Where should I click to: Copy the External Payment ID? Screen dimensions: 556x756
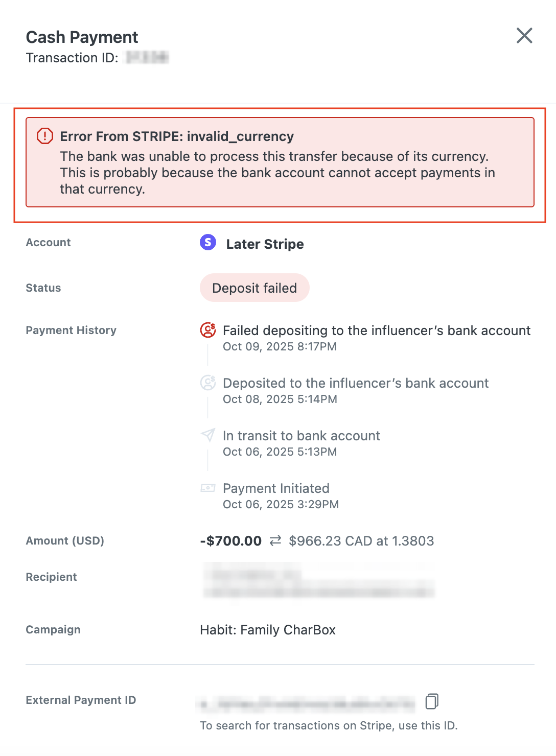click(x=432, y=701)
